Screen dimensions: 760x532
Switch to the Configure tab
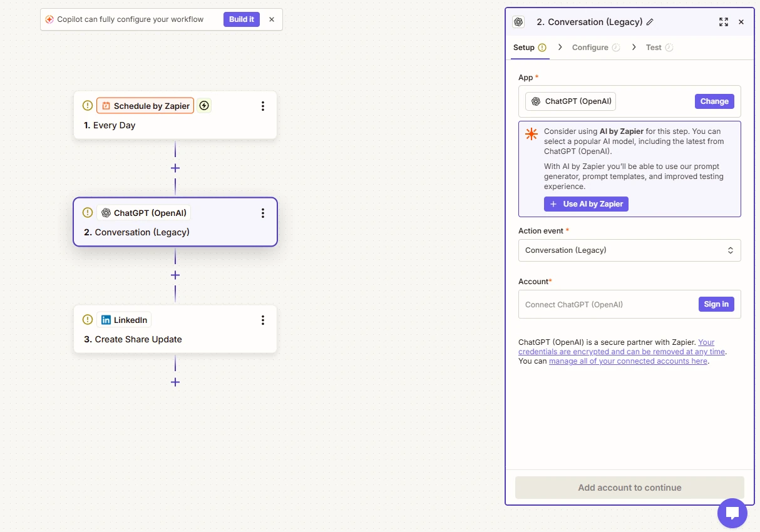tap(596, 48)
